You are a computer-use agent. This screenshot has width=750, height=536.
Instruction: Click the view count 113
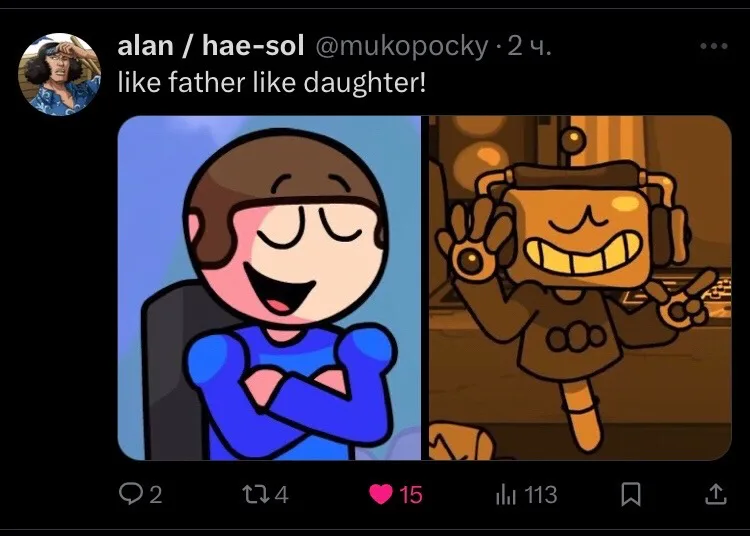click(541, 495)
